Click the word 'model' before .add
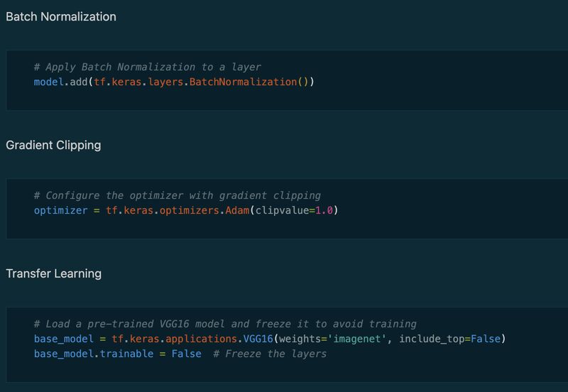This screenshot has height=392, width=568. point(48,82)
